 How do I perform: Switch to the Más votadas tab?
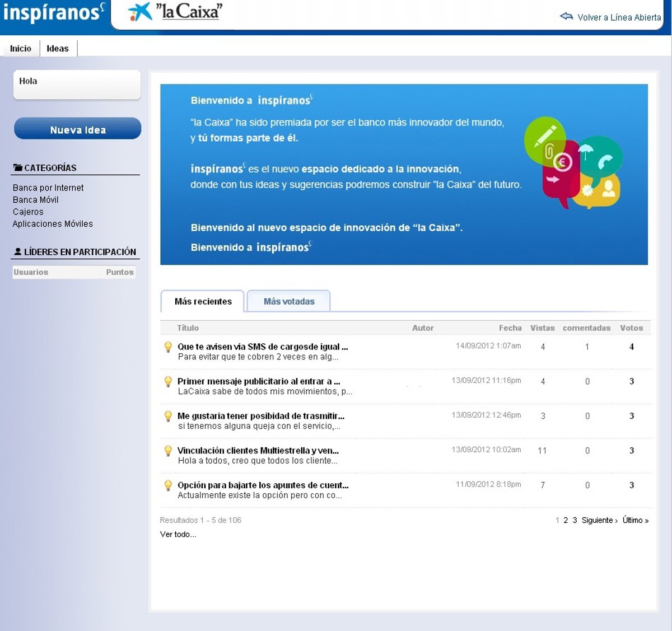(x=289, y=301)
